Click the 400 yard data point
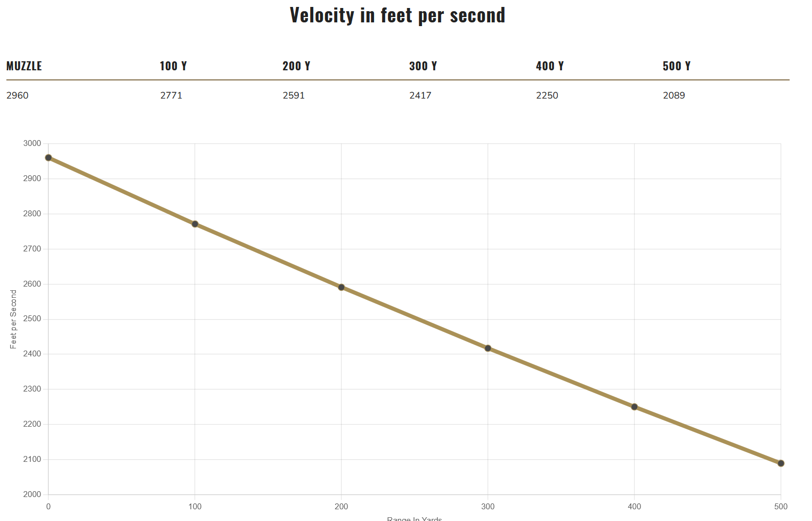 tap(635, 407)
